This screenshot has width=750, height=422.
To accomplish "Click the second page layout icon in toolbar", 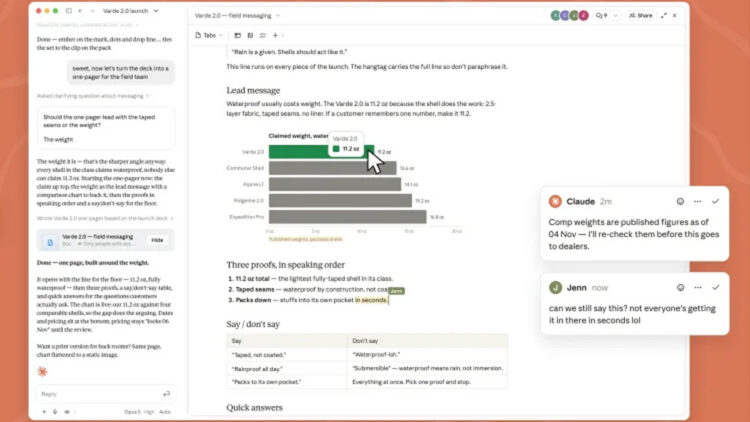I will point(250,35).
